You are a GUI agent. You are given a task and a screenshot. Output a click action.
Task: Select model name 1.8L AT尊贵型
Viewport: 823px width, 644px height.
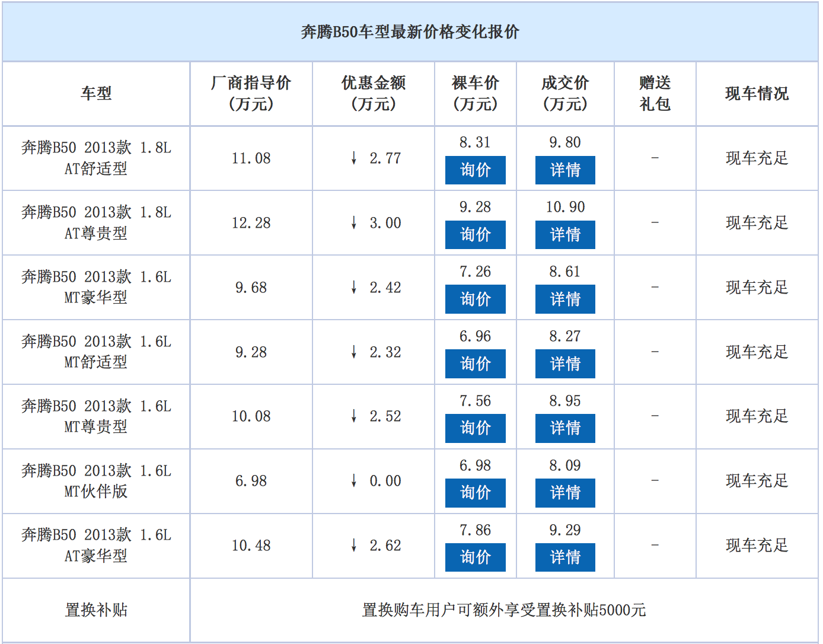point(96,223)
